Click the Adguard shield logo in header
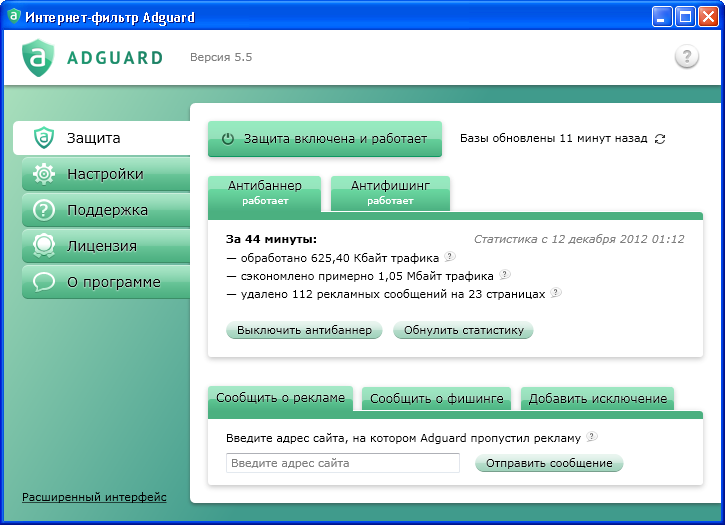Screen dimensions: 725x525 38,58
